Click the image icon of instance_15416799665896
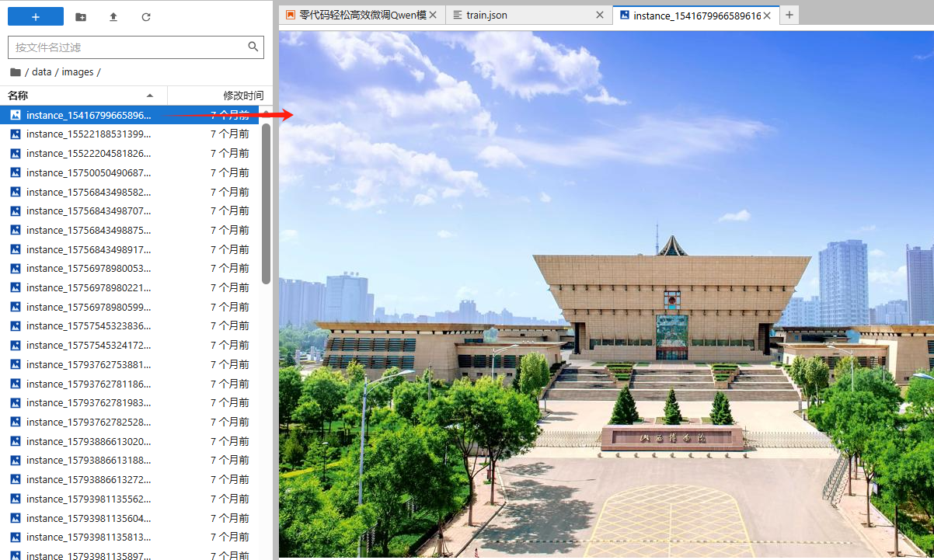Screen dimensions: 934x560 click(15, 115)
